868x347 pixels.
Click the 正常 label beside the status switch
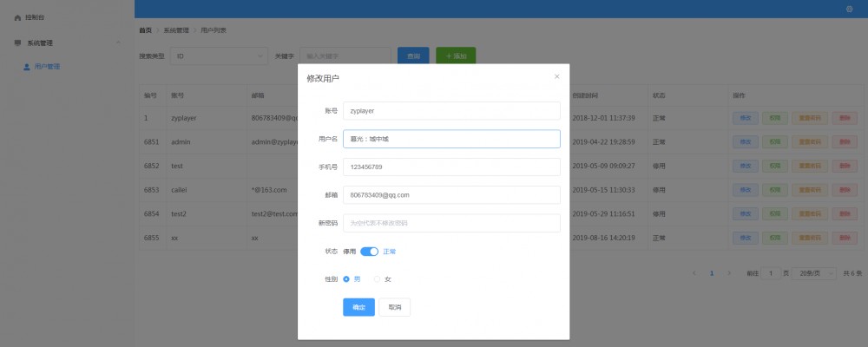click(x=390, y=252)
